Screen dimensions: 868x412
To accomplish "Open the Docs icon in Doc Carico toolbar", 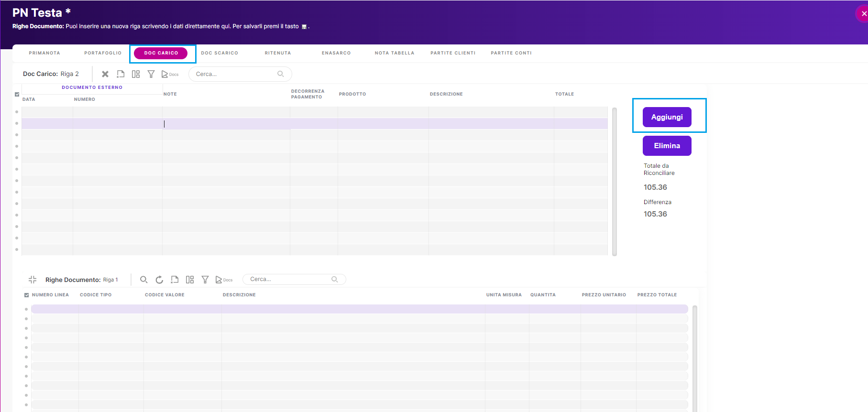I will coord(170,74).
